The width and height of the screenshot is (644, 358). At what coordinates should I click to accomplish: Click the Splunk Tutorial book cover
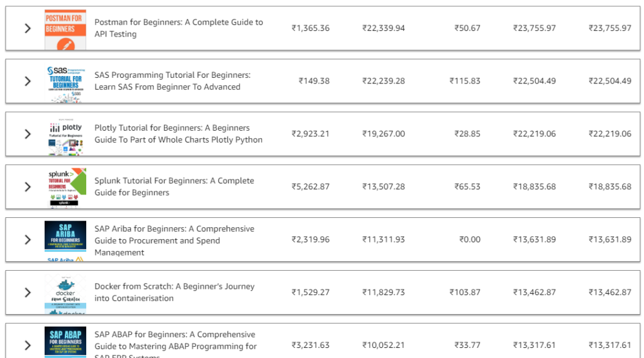tap(65, 187)
